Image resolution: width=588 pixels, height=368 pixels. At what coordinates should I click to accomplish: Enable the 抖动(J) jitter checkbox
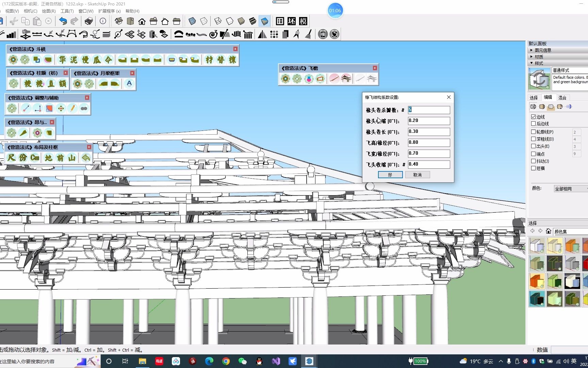click(533, 161)
